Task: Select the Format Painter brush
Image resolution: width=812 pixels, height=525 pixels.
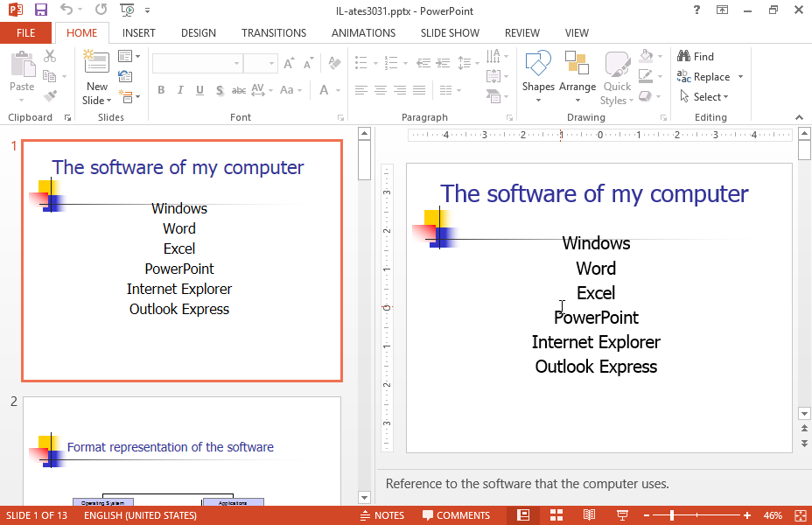Action: [50, 95]
